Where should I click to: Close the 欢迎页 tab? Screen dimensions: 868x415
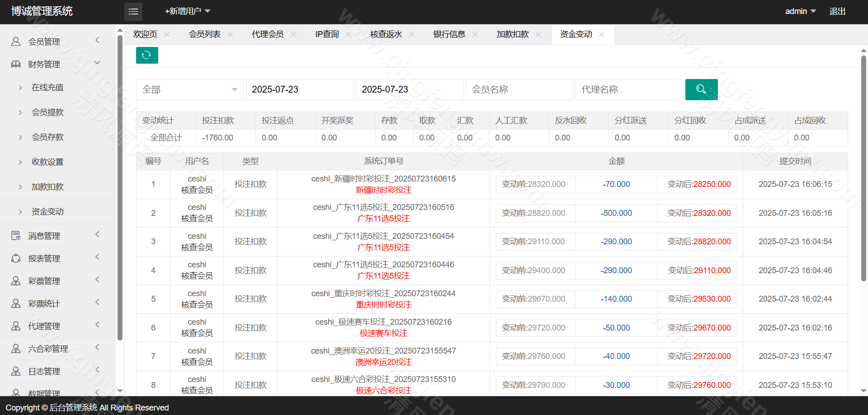click(x=167, y=34)
